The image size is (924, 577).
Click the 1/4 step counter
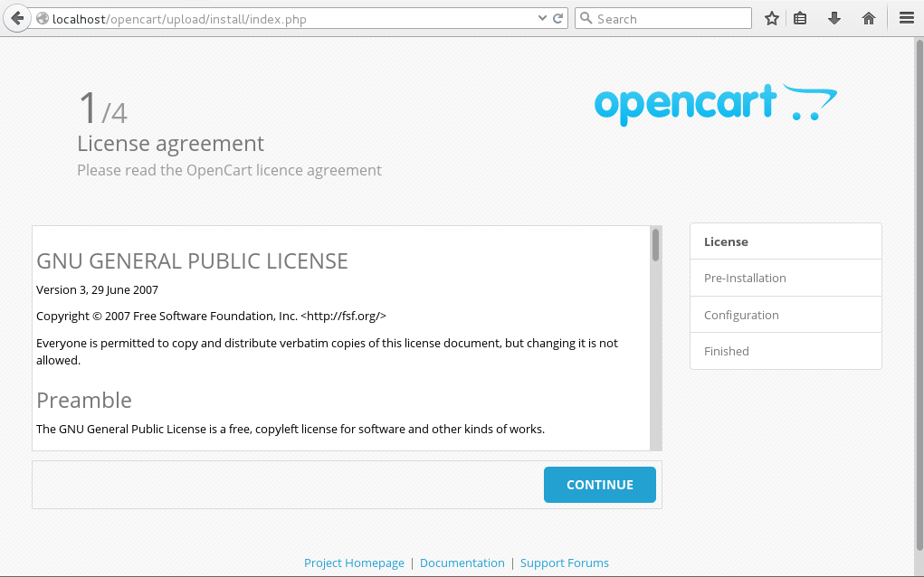102,108
